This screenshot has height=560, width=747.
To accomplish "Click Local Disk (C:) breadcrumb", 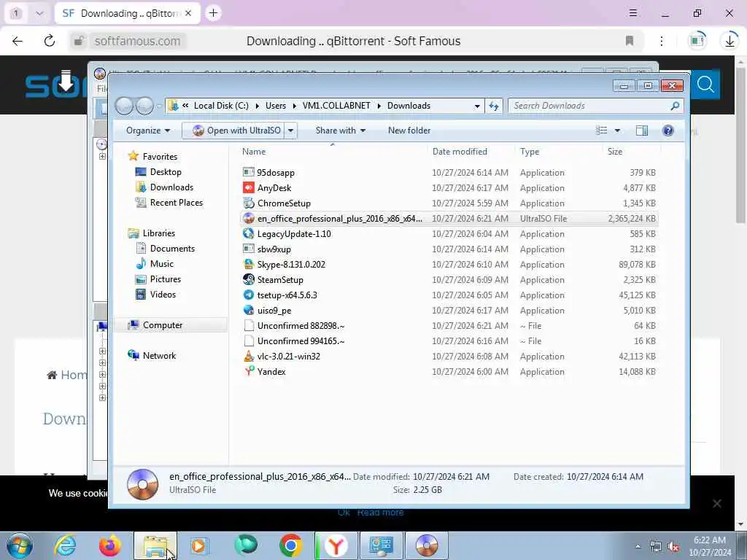I will tap(221, 106).
